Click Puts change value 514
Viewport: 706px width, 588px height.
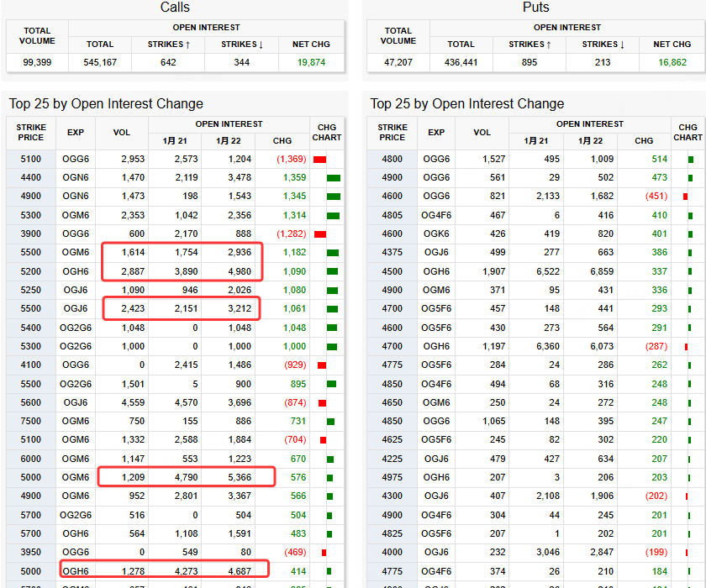[659, 159]
